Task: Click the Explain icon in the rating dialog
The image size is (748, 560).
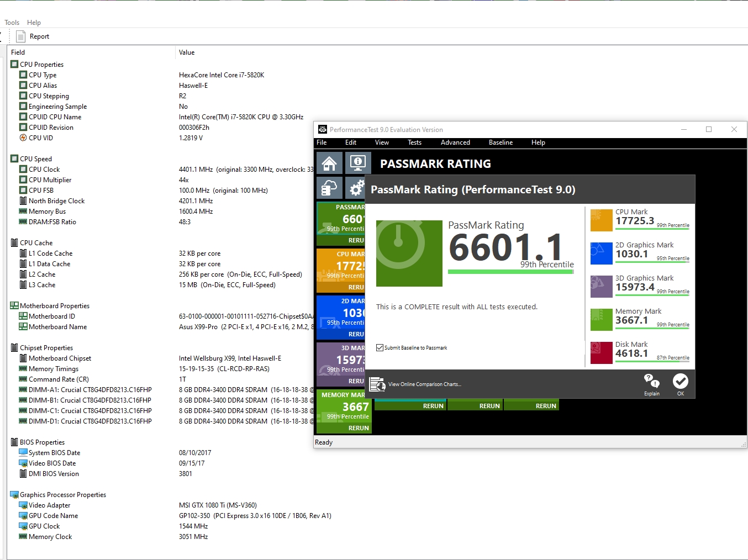Action: (652, 384)
